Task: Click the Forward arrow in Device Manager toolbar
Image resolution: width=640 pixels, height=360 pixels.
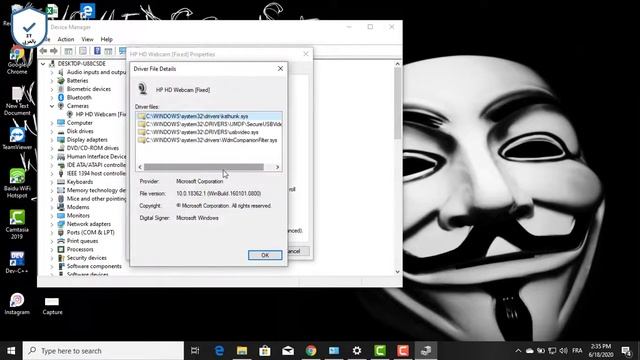Action: point(53,51)
